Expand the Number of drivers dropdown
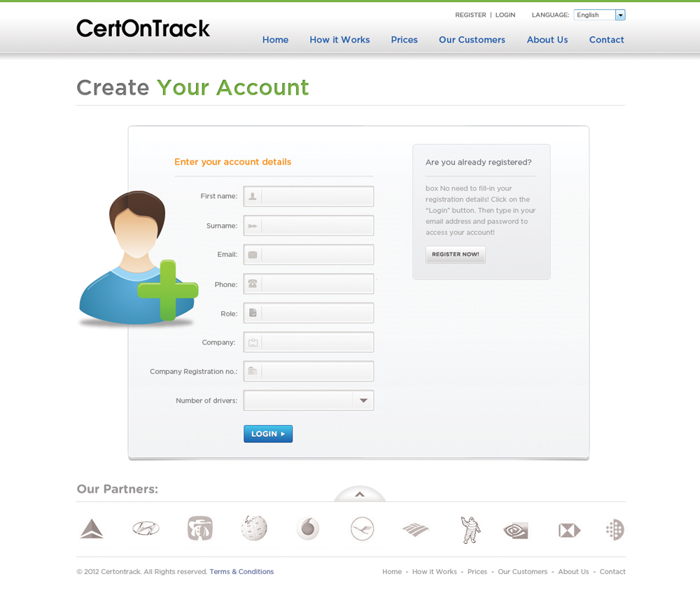This screenshot has height=593, width=700. pos(309,400)
